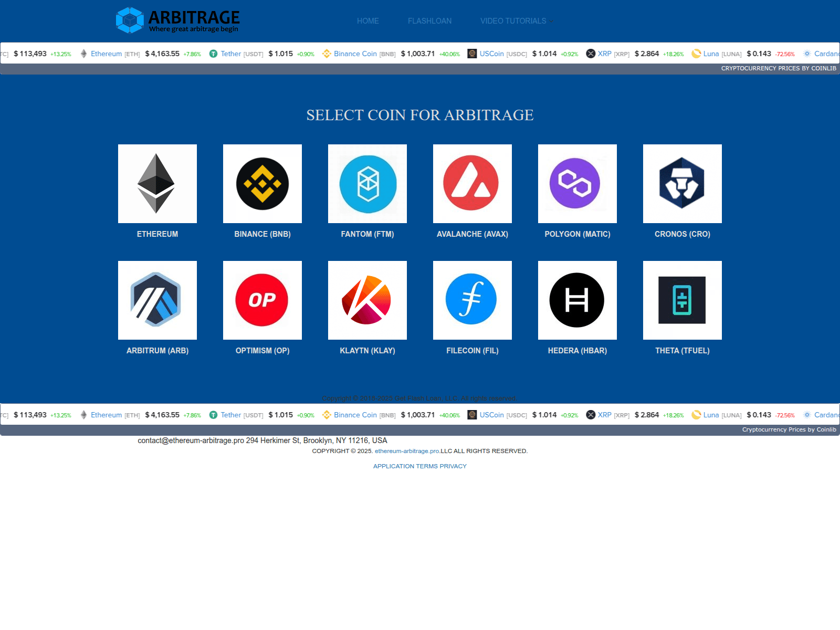Click the Arbitrage logo in the header
The image size is (840, 630).
click(177, 20)
